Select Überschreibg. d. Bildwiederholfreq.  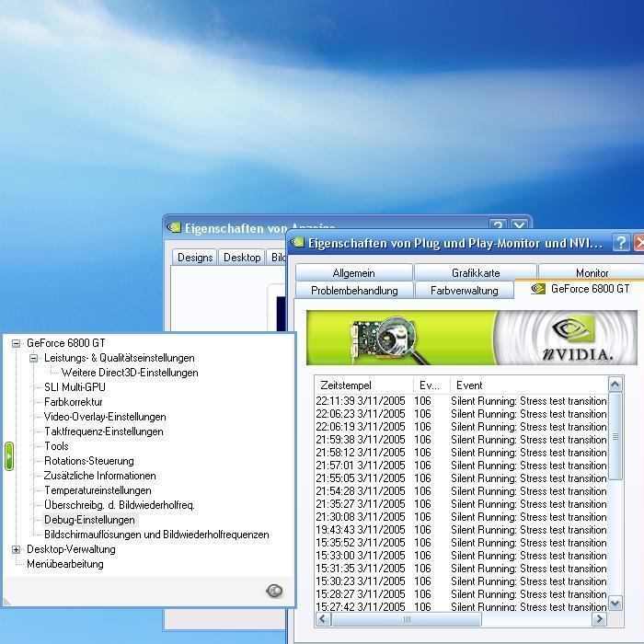[x=120, y=505]
